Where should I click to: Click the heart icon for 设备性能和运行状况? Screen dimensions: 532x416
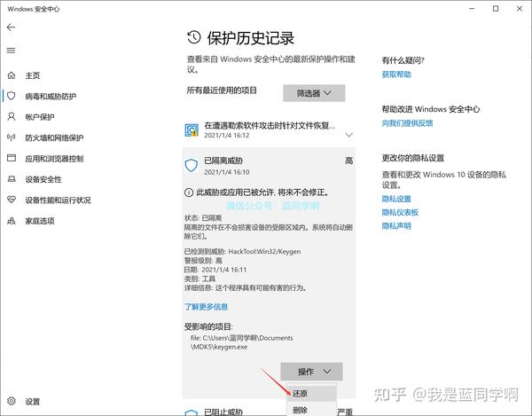point(12,200)
